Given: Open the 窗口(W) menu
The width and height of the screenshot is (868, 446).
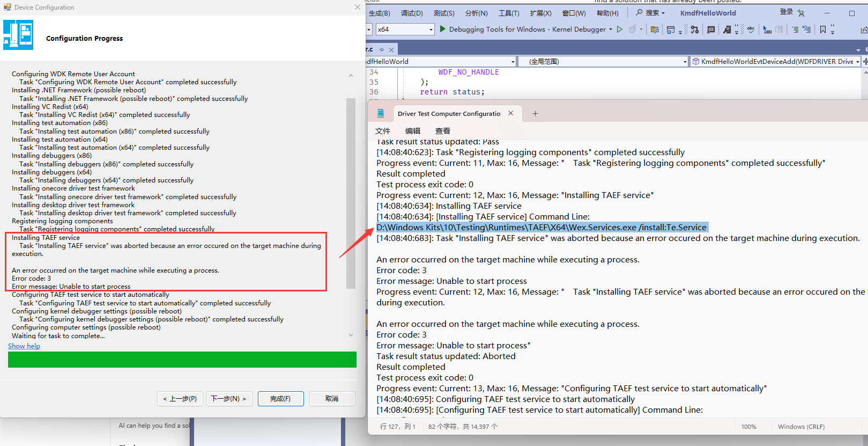Looking at the screenshot, I should pos(574,13).
